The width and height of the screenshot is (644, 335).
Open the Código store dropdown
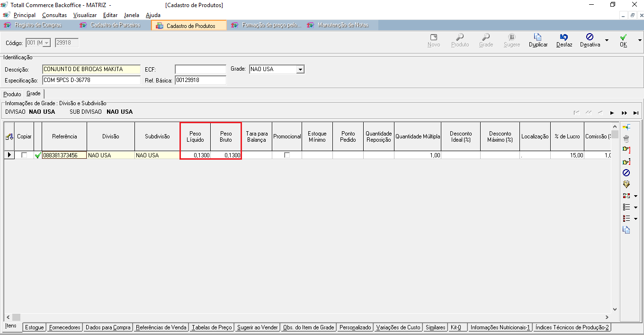[46, 43]
